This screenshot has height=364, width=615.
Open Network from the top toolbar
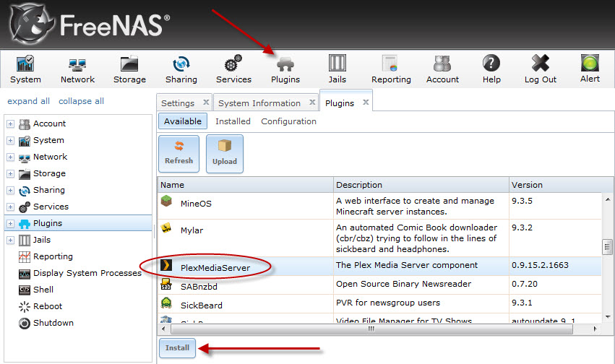coord(77,69)
